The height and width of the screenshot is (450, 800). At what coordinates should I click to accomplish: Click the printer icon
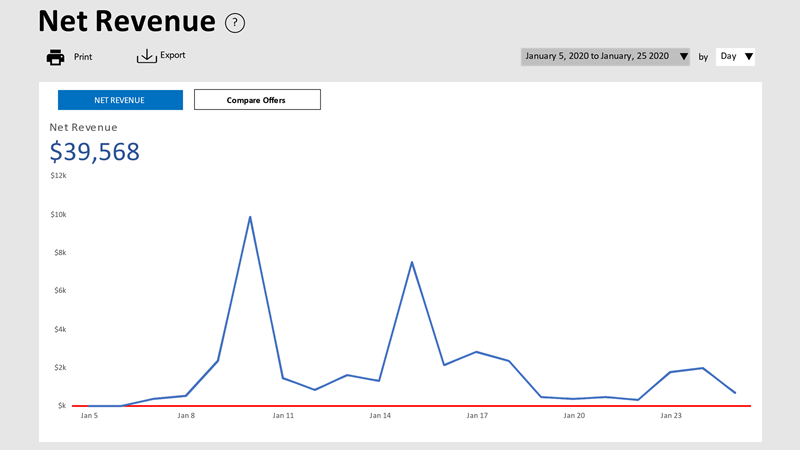[56, 57]
